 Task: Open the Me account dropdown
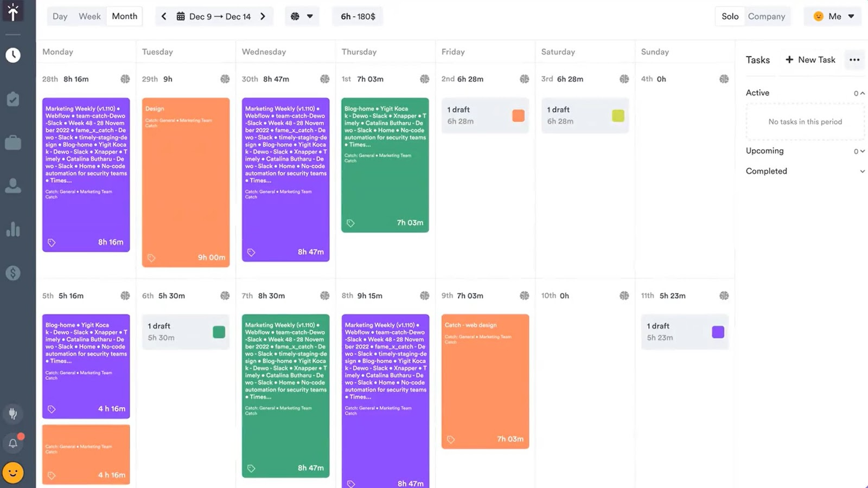pos(833,16)
